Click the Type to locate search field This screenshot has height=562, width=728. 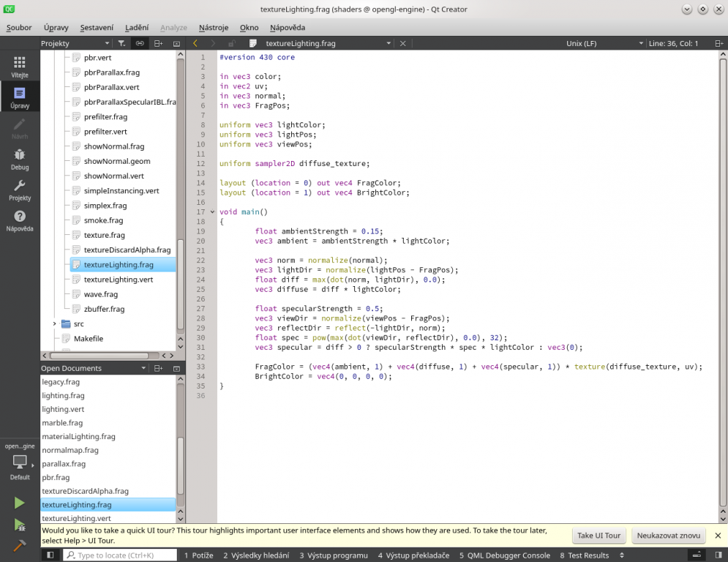click(119, 555)
